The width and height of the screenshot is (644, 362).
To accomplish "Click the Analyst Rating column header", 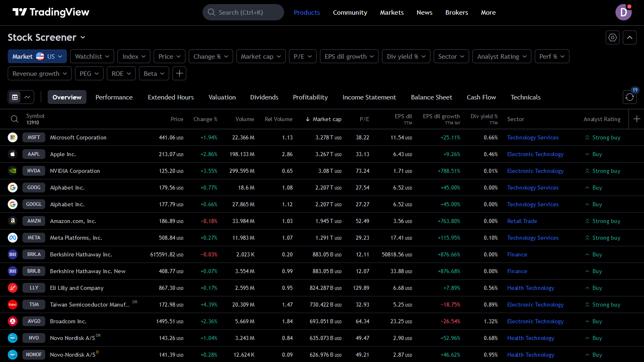I will [x=602, y=119].
